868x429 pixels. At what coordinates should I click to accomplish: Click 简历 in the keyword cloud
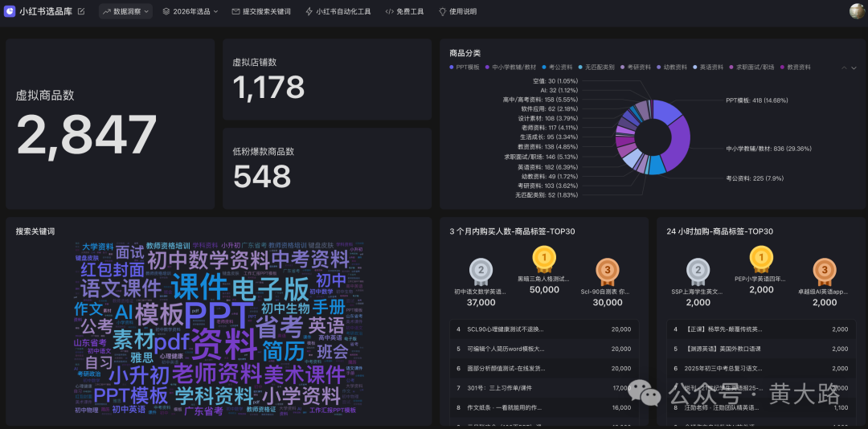tap(284, 350)
